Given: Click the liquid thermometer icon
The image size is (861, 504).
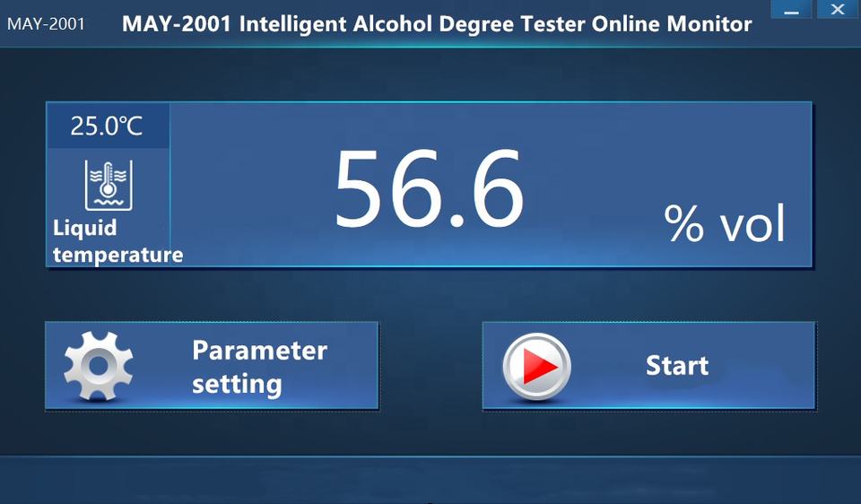Looking at the screenshot, I should pyautogui.click(x=109, y=186).
